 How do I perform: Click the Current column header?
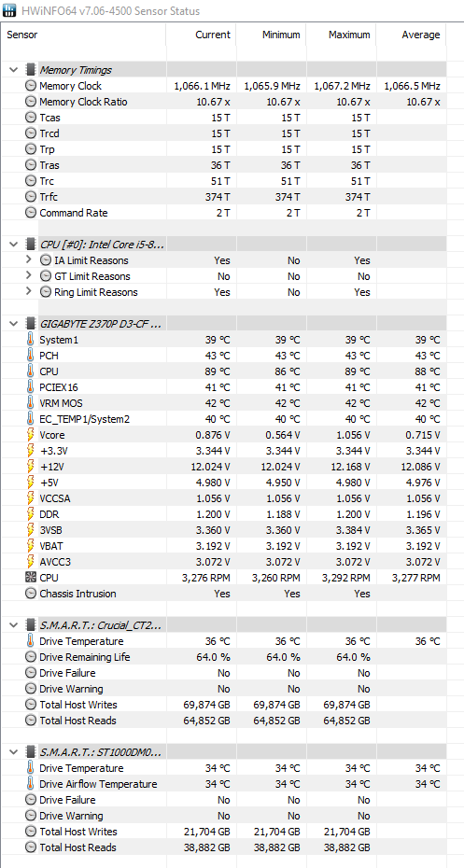pos(201,35)
